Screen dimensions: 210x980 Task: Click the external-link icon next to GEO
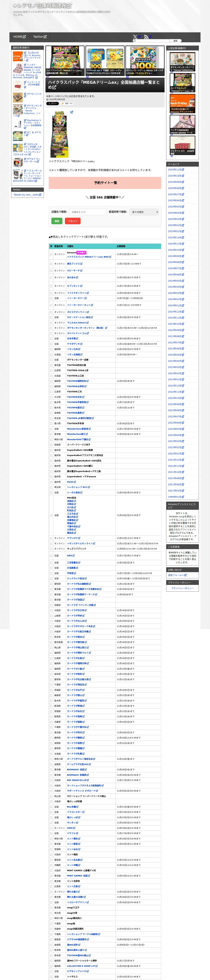(x=74, y=555)
